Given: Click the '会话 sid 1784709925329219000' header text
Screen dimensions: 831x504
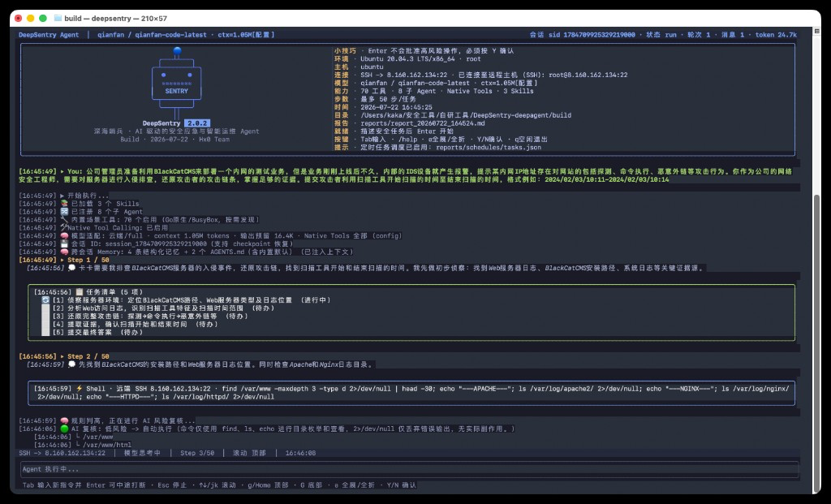Looking at the screenshot, I should point(582,35).
